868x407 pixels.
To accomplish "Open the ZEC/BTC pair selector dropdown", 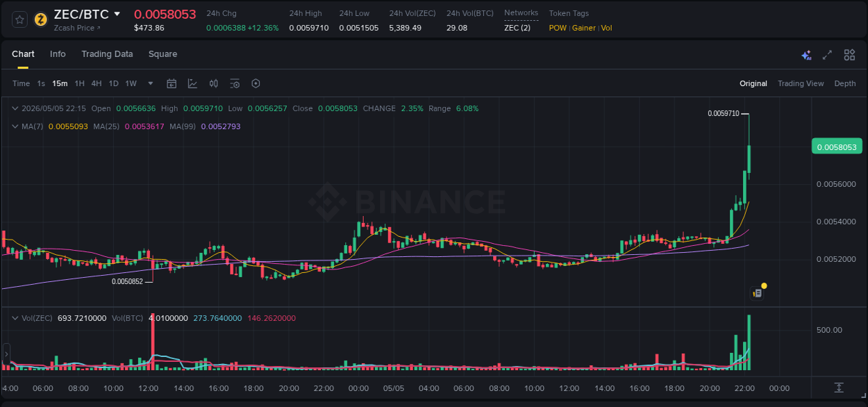I will coord(117,14).
